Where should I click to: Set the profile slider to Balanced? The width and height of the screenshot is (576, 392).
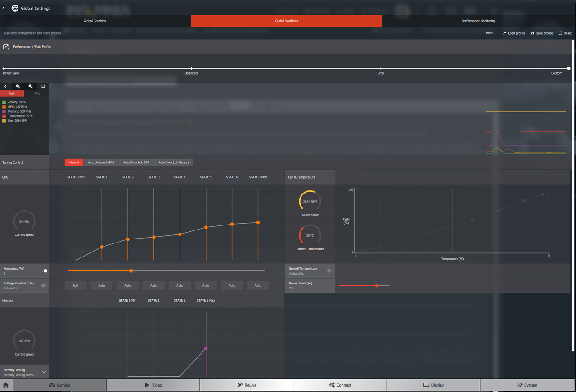click(x=192, y=68)
